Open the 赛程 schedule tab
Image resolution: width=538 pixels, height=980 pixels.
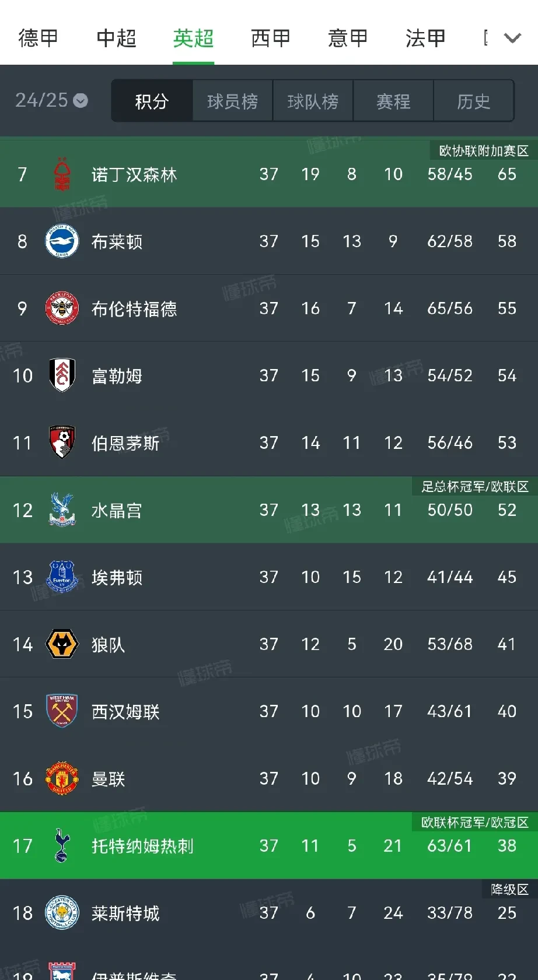pos(393,100)
